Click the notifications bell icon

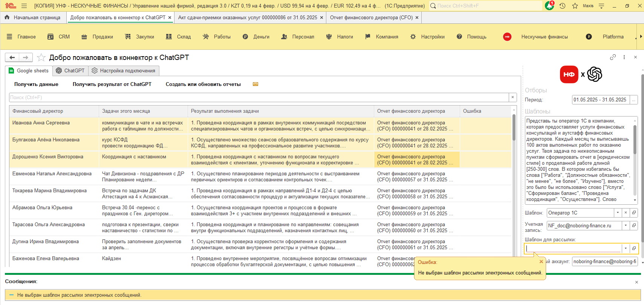[549, 6]
